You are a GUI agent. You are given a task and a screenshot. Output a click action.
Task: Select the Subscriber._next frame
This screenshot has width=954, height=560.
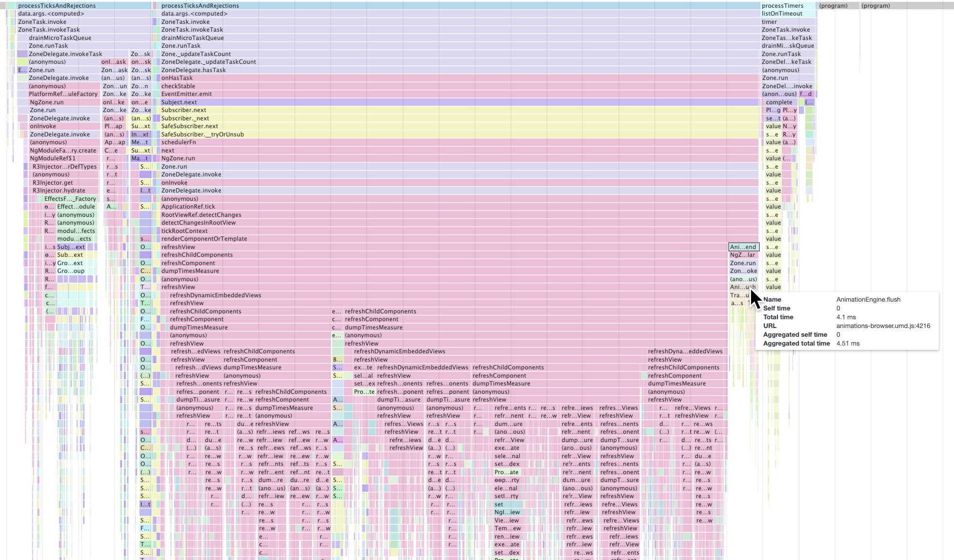coord(459,118)
